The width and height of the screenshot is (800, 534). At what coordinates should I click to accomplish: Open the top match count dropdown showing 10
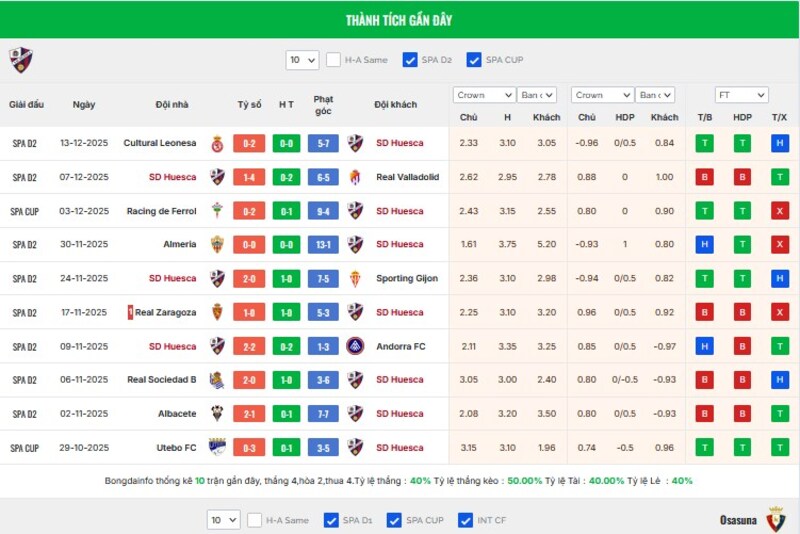click(x=302, y=60)
